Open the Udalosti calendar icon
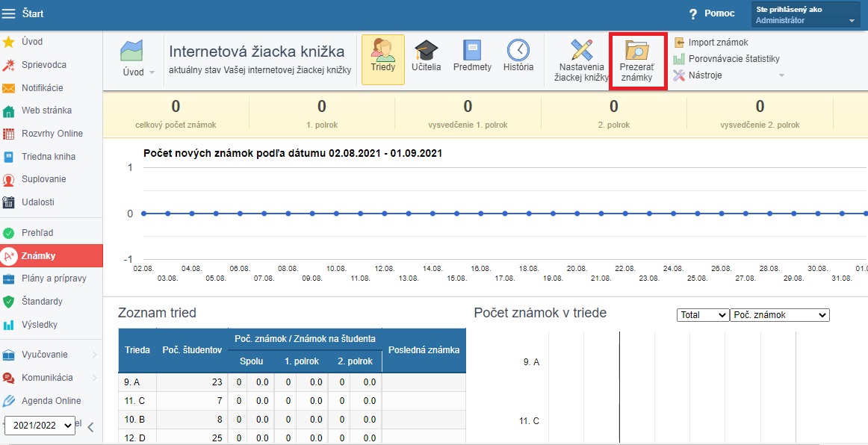 click(x=8, y=202)
